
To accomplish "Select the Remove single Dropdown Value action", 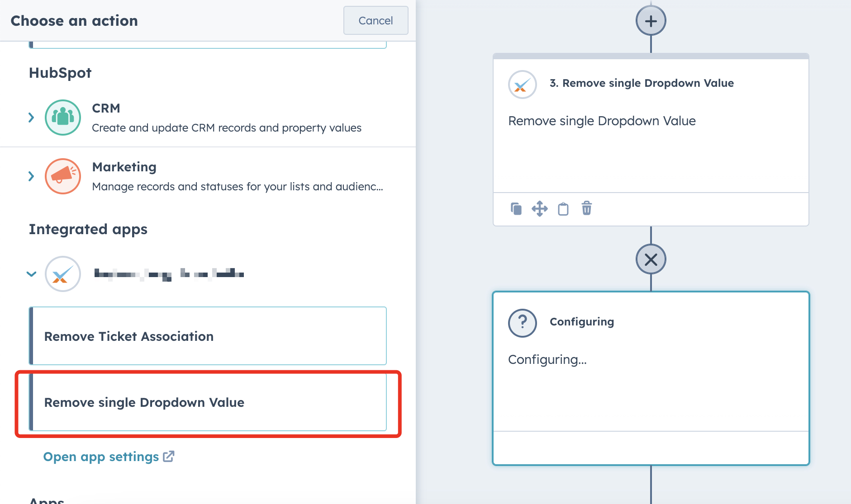I will [144, 402].
